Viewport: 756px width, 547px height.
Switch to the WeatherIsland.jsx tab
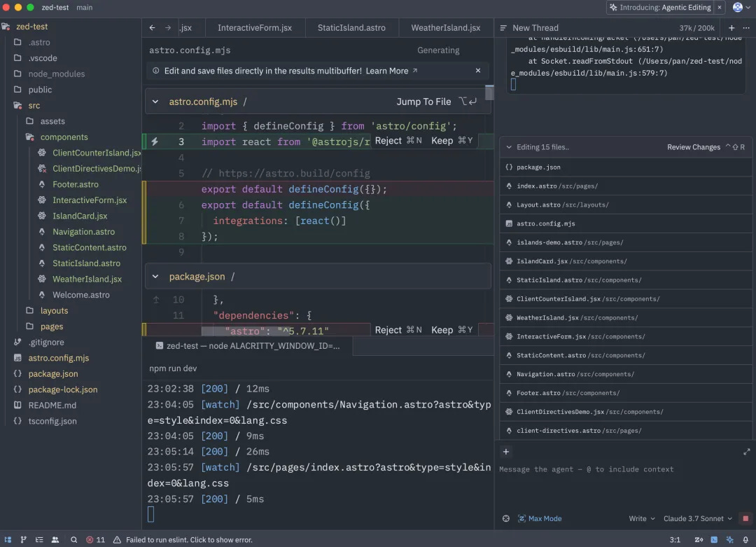coord(445,28)
